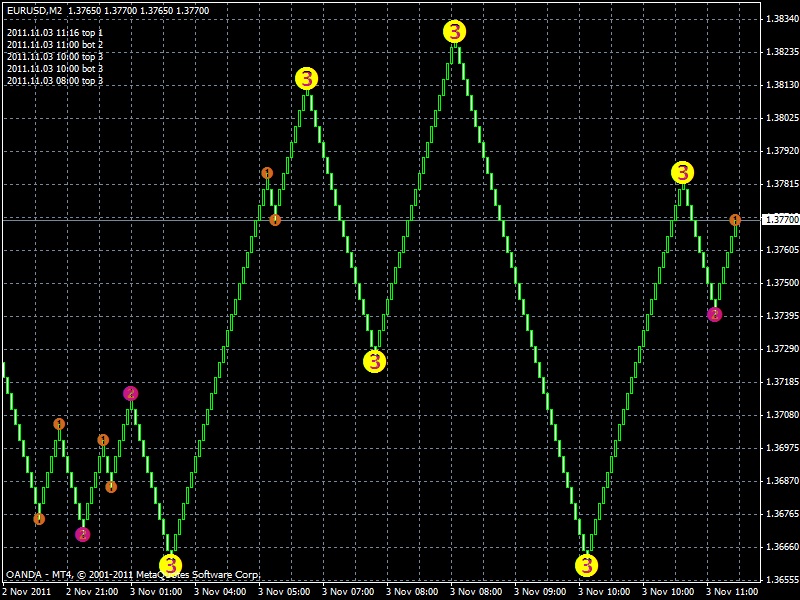Screen dimensions: 800x600
Task: Click orange 1 marker on price line near 3 Nov 05:00
Action: (x=275, y=220)
